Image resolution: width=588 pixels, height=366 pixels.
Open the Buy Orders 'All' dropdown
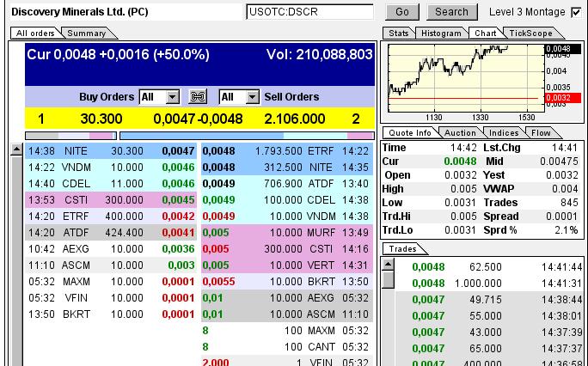[159, 97]
